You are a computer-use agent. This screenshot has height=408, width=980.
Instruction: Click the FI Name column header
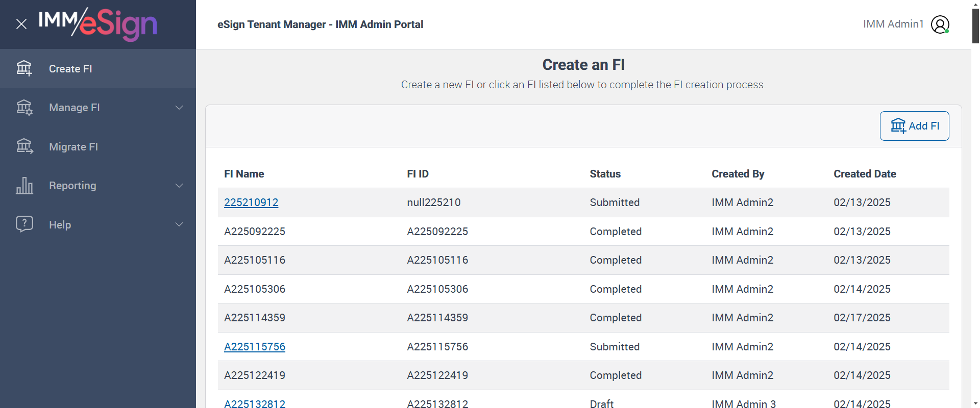(244, 174)
